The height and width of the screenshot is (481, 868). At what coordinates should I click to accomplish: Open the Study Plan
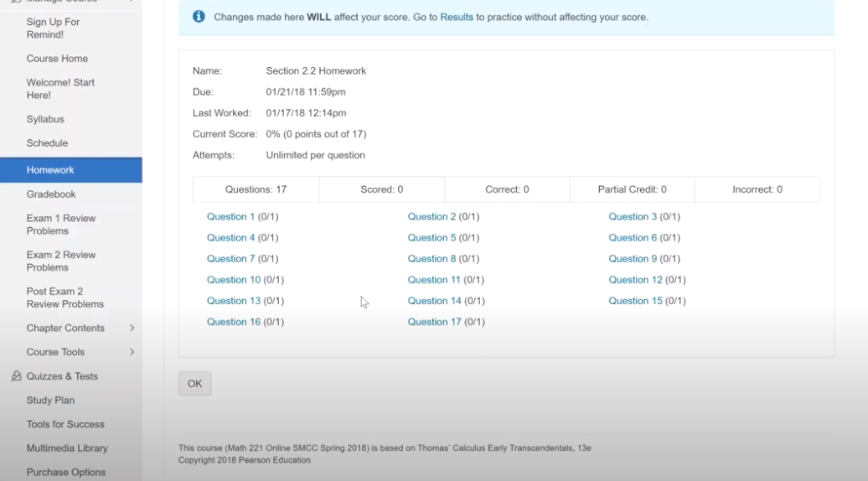50,401
